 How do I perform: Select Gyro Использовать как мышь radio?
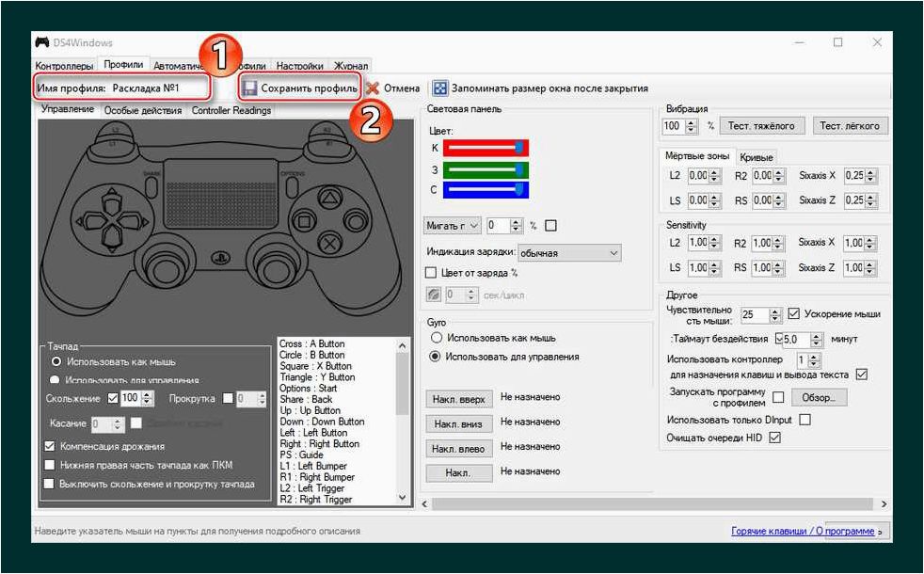point(436,338)
